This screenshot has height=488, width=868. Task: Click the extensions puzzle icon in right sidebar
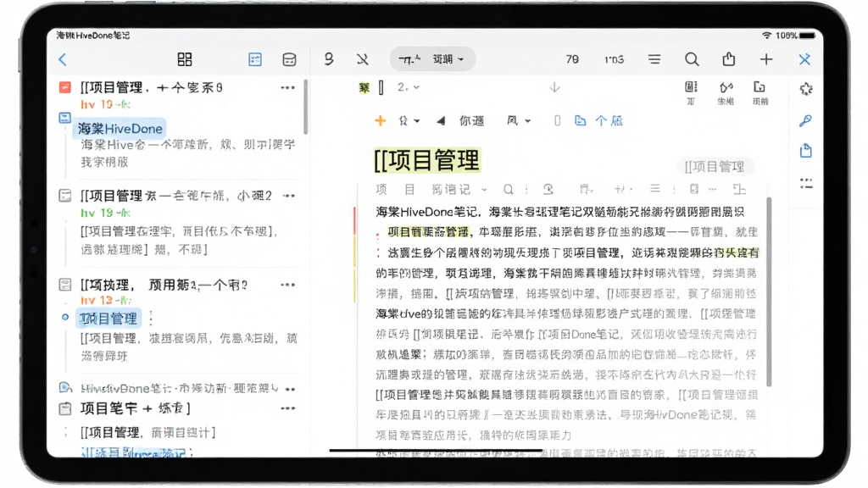[806, 89]
